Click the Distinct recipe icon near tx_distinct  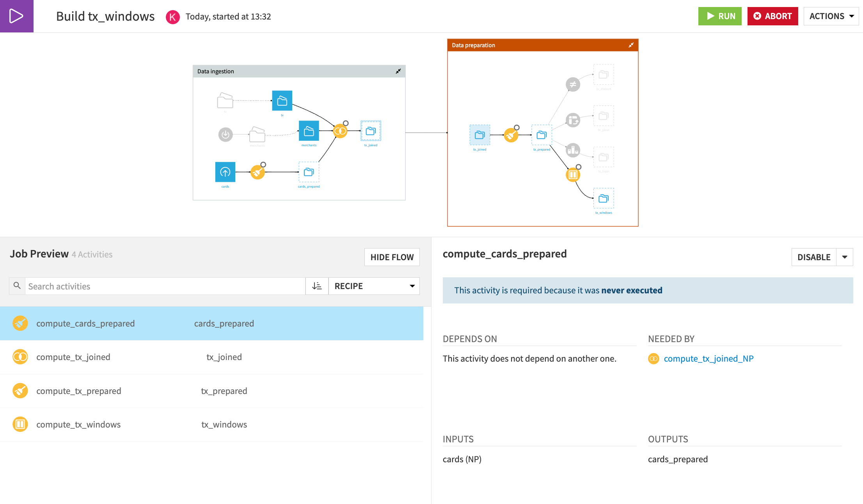click(x=573, y=84)
